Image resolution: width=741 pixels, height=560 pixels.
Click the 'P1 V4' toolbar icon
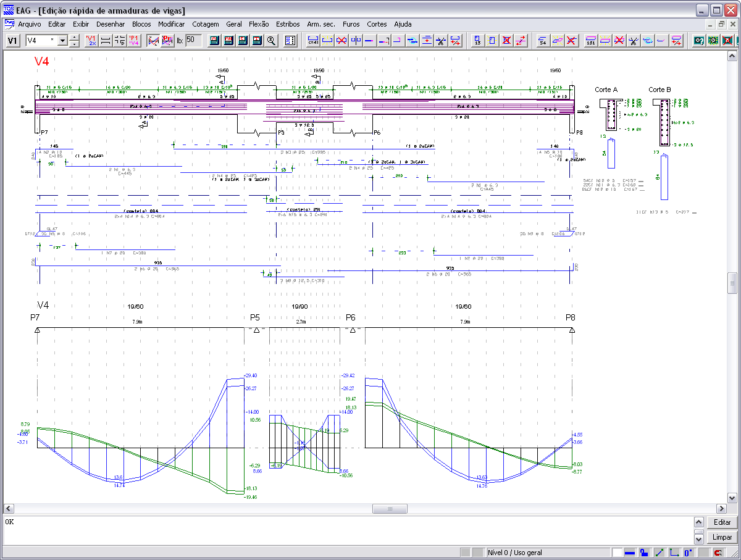click(134, 41)
